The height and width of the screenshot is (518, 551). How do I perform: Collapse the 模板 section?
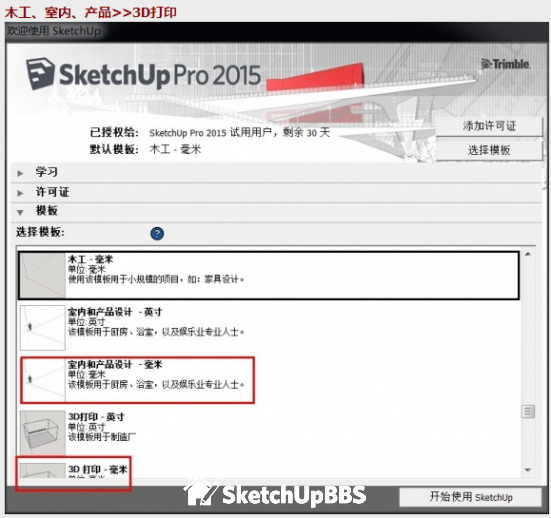click(x=20, y=212)
